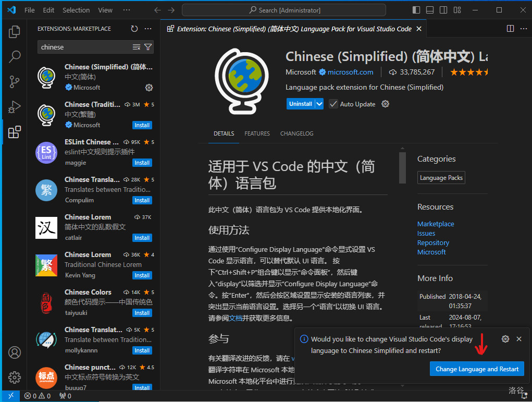Screen dimensions: 532x402
Task: Open the extension filter funnel
Action: [x=148, y=47]
